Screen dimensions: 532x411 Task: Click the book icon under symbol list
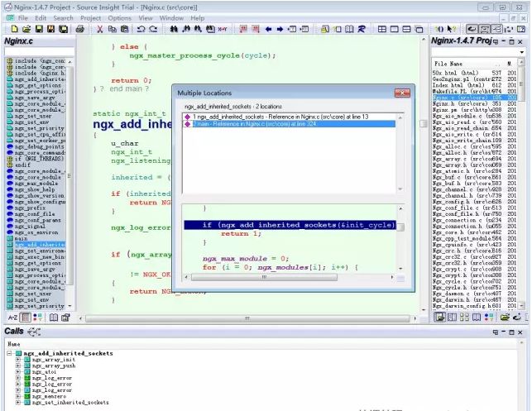click(x=54, y=318)
